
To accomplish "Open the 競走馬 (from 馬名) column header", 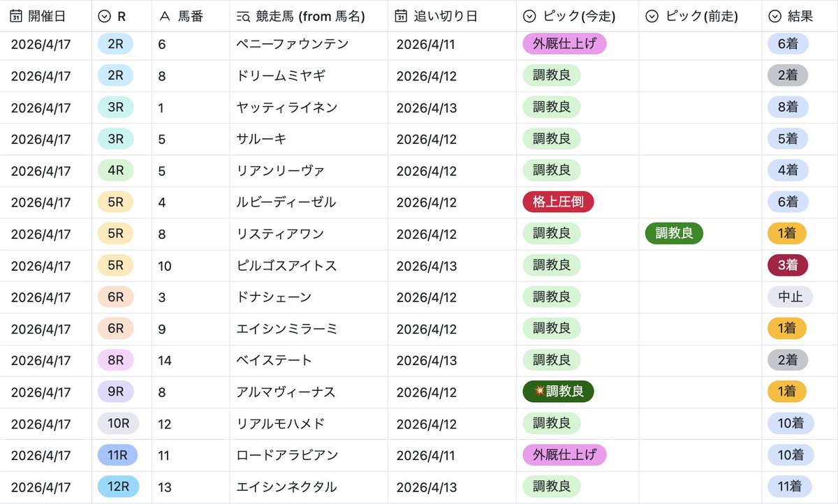I will tap(309, 16).
